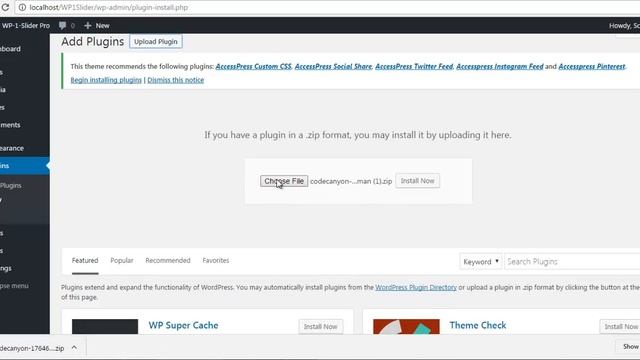Open the comments bubble icon in admin bar
This screenshot has height=360, width=640.
pyautogui.click(x=62, y=25)
